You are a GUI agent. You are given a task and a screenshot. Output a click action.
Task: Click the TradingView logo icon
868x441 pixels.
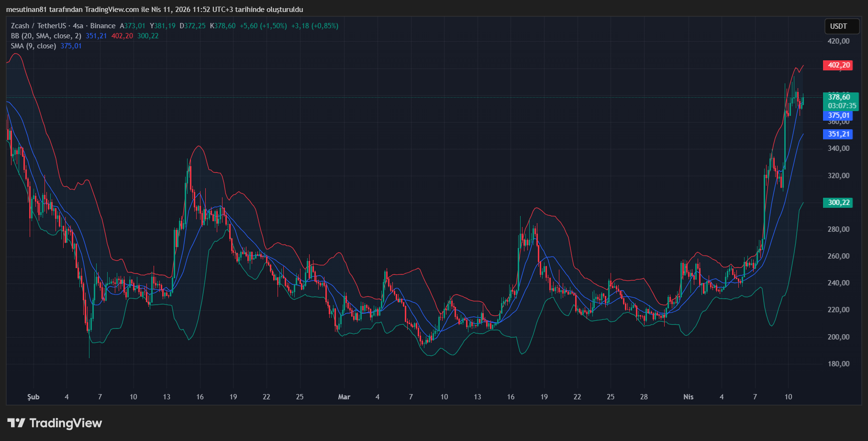(16, 423)
